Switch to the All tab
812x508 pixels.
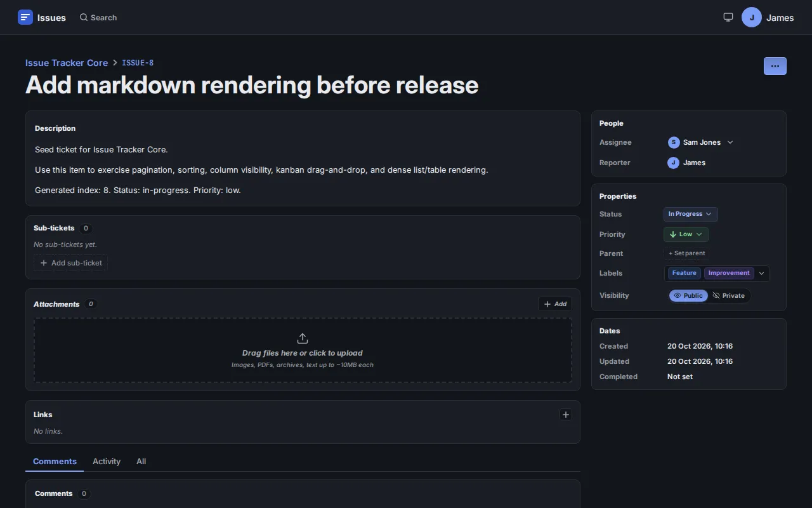[141, 462]
